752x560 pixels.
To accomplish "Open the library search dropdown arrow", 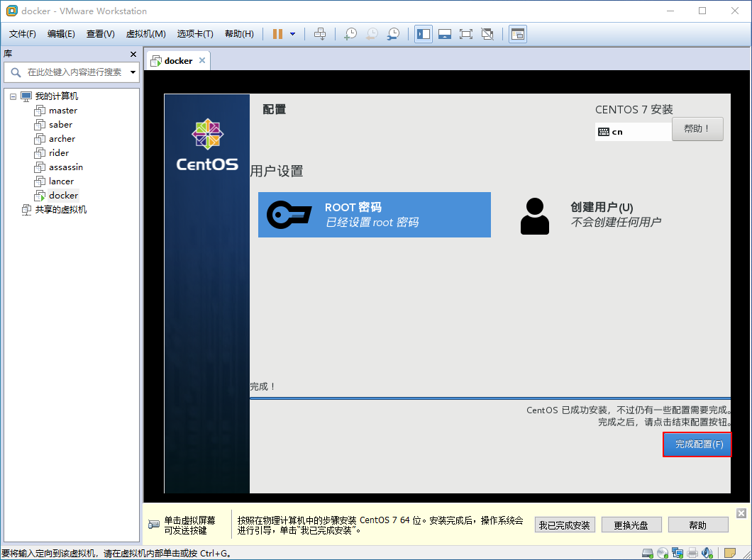I will tap(133, 72).
